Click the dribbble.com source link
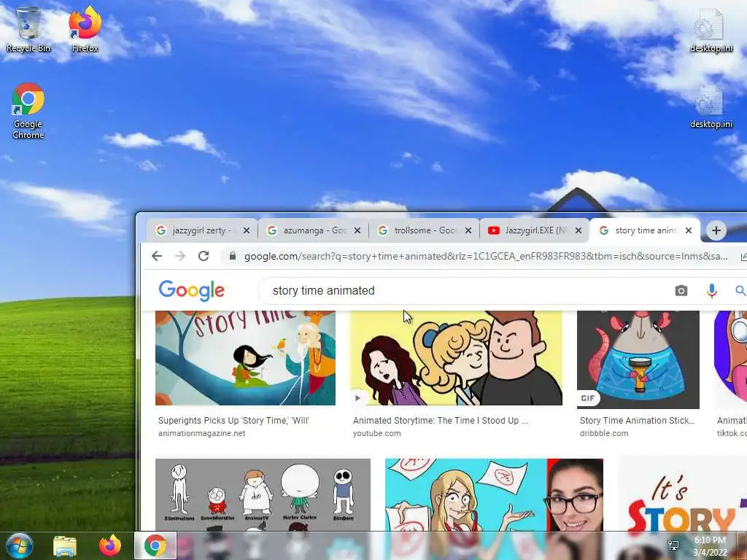 (603, 433)
